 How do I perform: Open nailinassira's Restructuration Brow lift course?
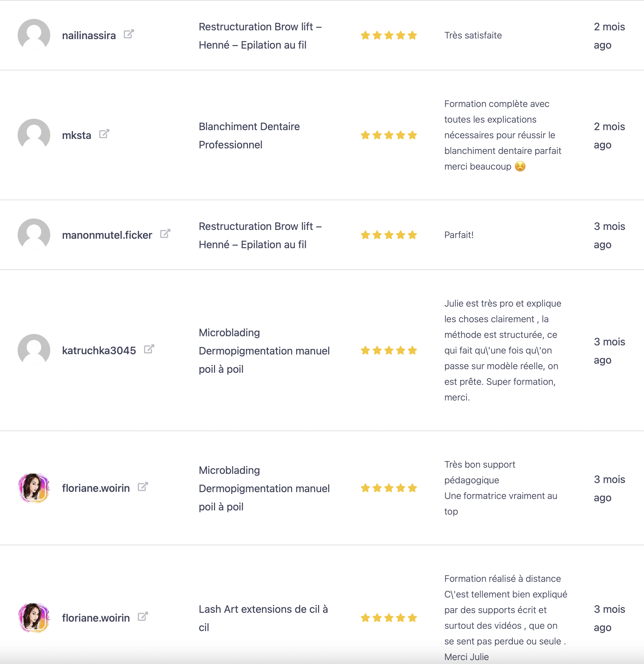pyautogui.click(x=260, y=36)
